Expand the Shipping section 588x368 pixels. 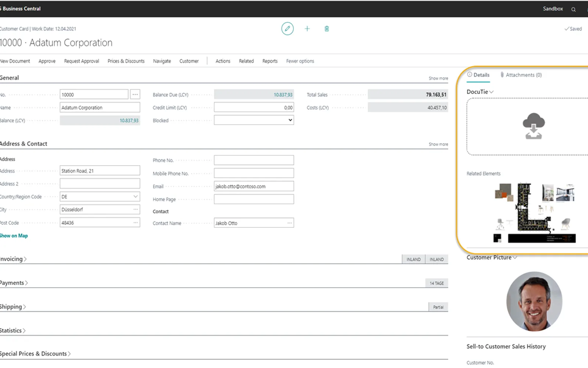[13, 307]
